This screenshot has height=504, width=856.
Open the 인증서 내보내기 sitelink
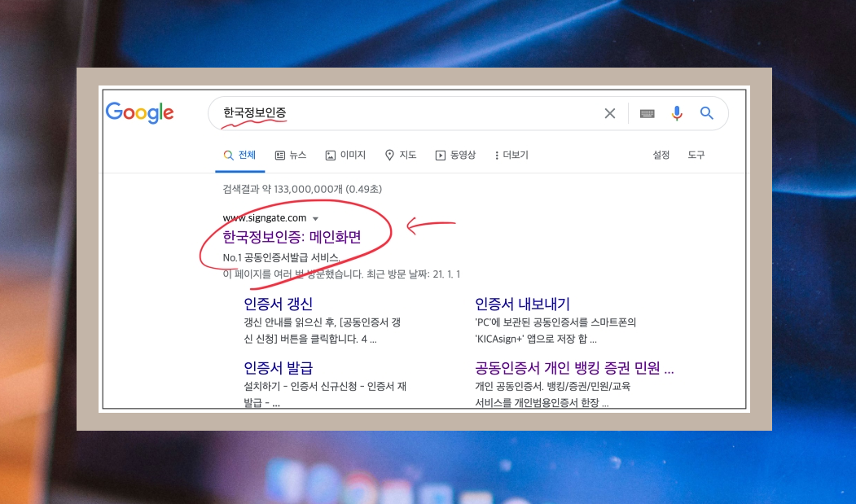point(522,304)
